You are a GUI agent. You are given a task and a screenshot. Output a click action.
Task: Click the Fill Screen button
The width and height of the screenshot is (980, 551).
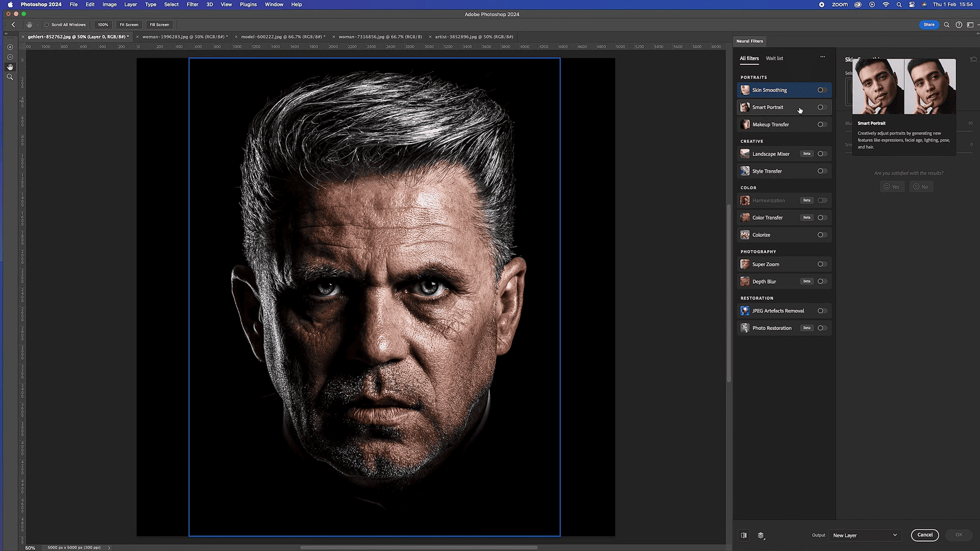point(159,24)
